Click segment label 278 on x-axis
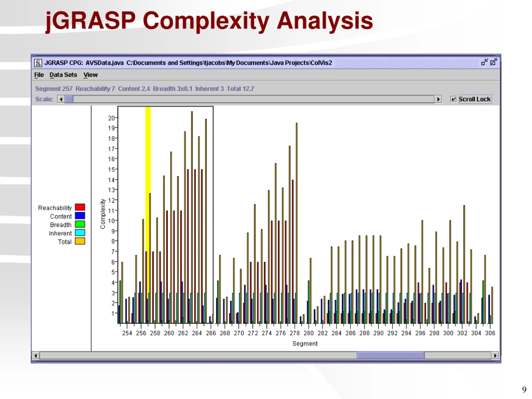This screenshot has width=532, height=399. pyautogui.click(x=295, y=333)
